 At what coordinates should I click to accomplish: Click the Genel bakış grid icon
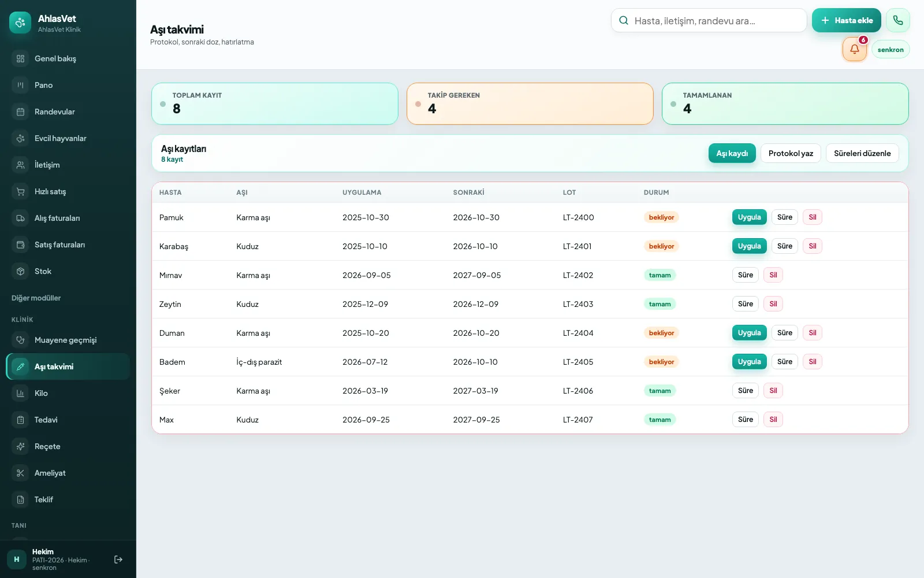tap(20, 58)
